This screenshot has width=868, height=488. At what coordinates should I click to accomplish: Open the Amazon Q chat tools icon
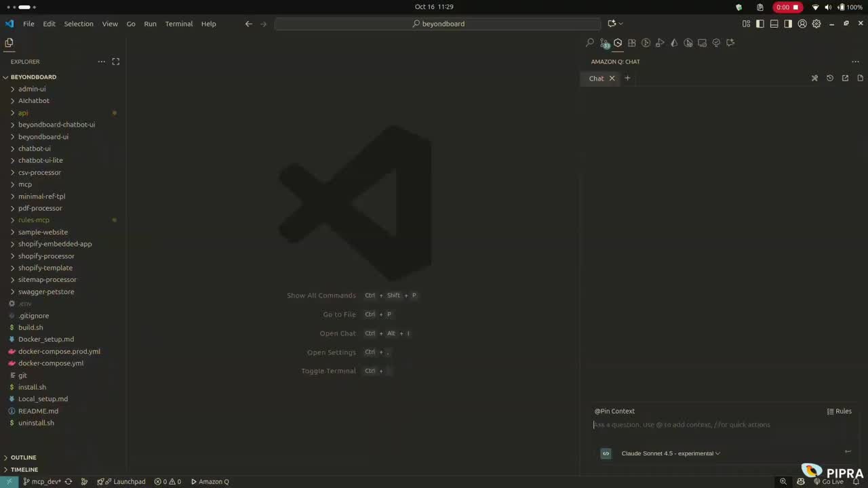tap(814, 78)
